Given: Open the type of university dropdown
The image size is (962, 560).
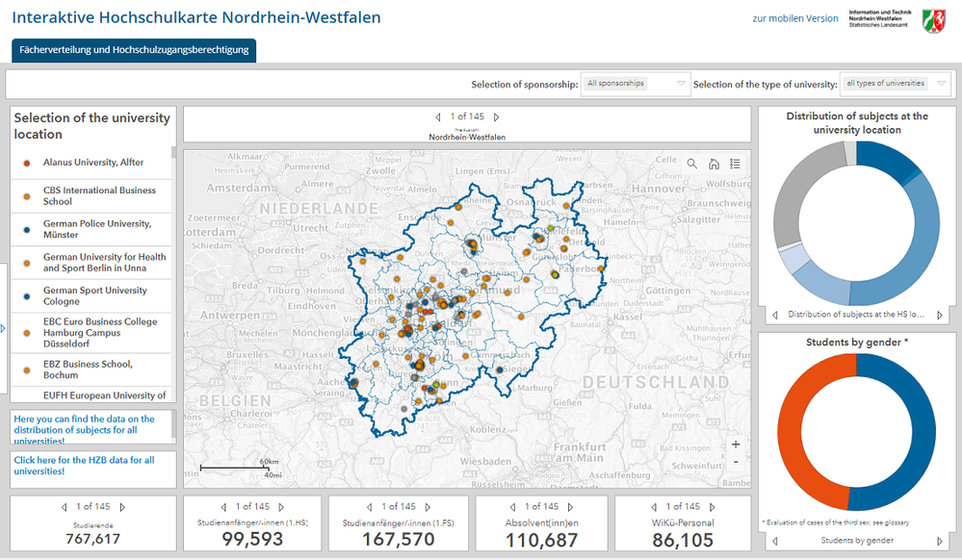Looking at the screenshot, I should (896, 84).
